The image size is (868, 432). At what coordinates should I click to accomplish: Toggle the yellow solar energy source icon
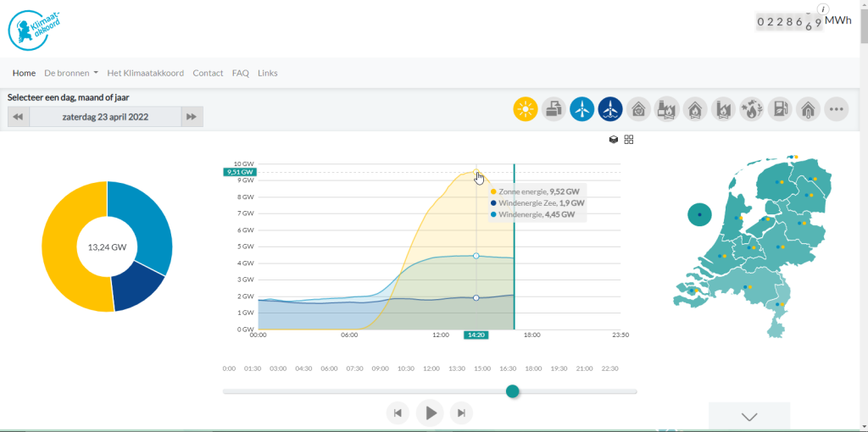pyautogui.click(x=526, y=109)
